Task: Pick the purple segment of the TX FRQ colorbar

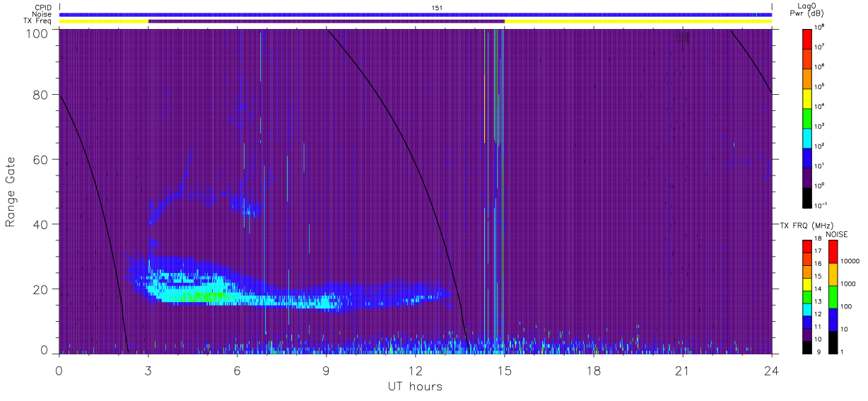Action: pyautogui.click(x=807, y=333)
